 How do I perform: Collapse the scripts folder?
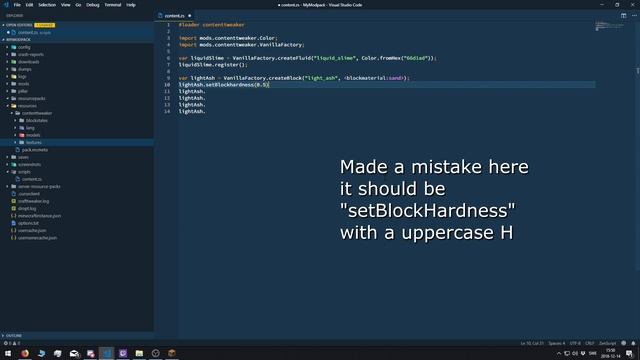click(x=24, y=172)
